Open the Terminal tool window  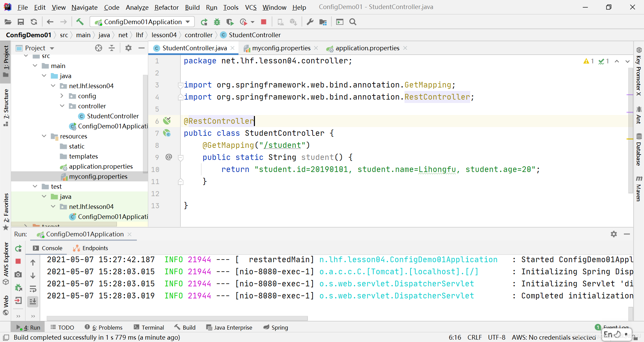tap(149, 327)
